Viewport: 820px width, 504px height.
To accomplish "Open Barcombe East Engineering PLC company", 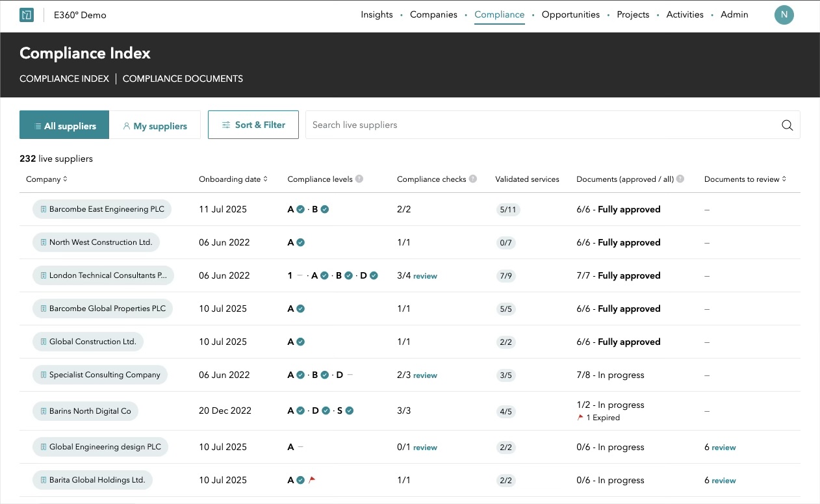I will [102, 209].
